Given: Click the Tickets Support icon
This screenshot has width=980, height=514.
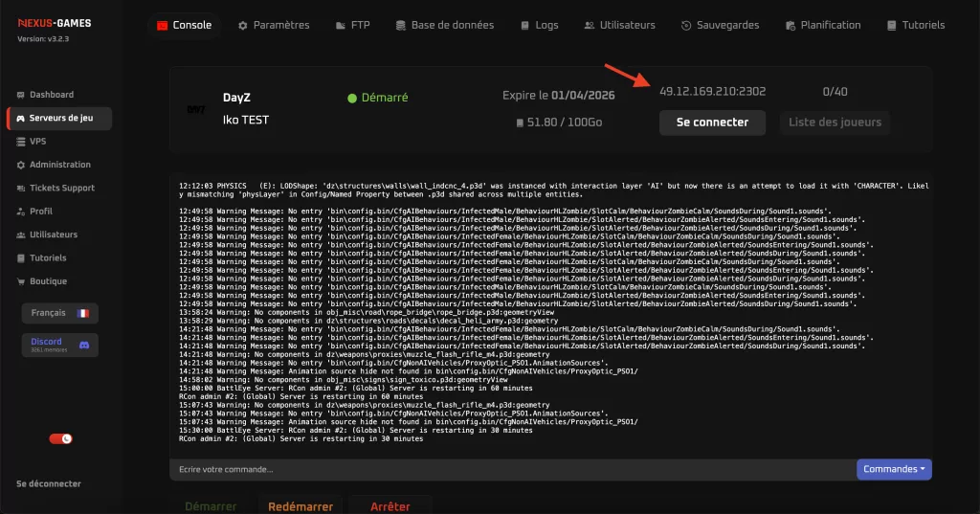Looking at the screenshot, I should [x=21, y=189].
